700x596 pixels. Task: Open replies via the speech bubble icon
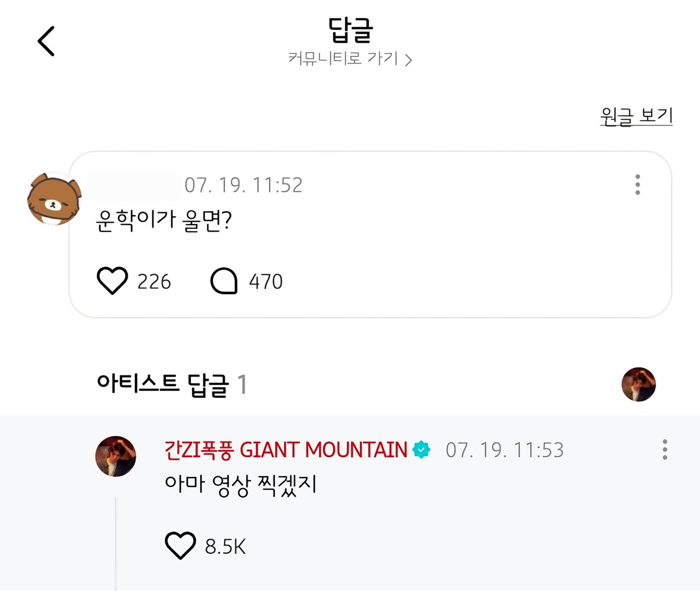(224, 281)
